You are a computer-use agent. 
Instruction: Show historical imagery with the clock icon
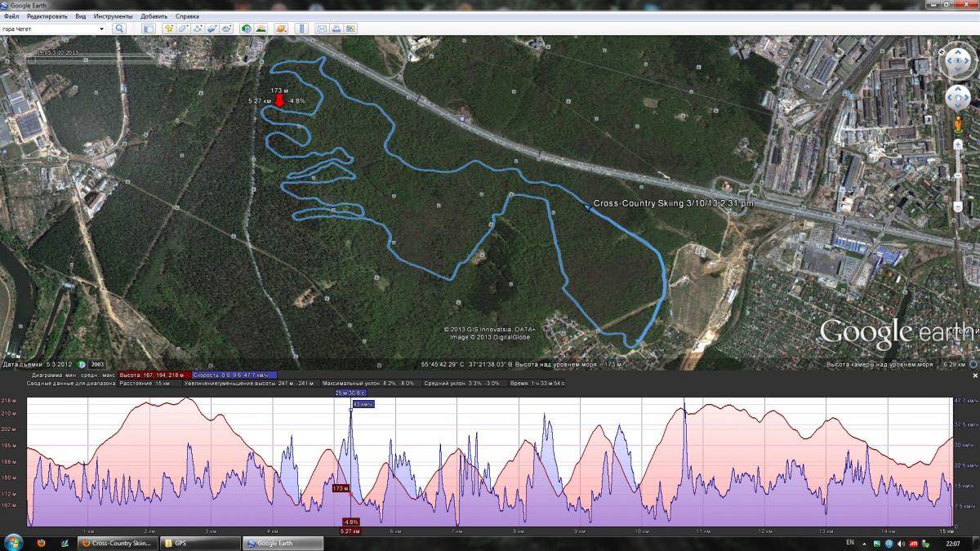247,29
